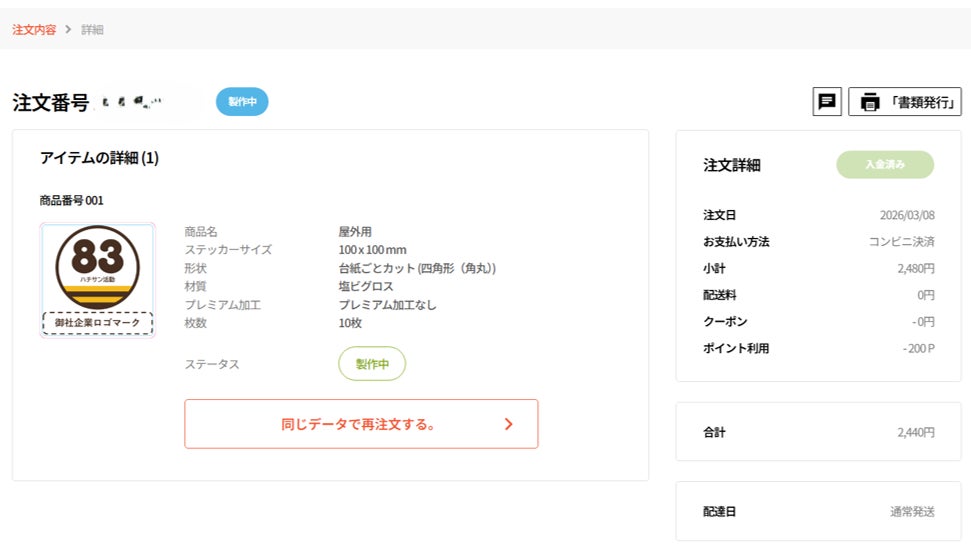971x550 pixels.
Task: Go back via 注文内容 breadcrumb link
Action: pos(34,30)
